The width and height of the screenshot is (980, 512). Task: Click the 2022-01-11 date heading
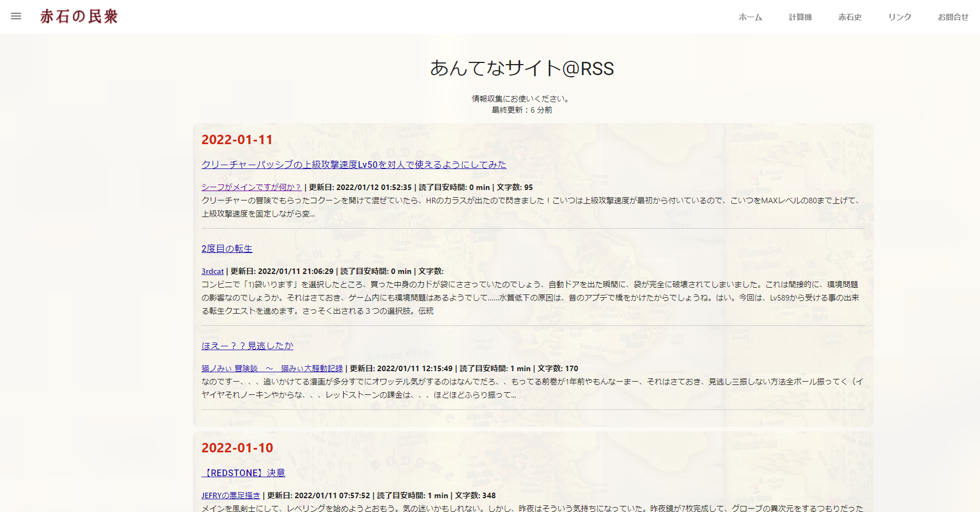point(237,140)
